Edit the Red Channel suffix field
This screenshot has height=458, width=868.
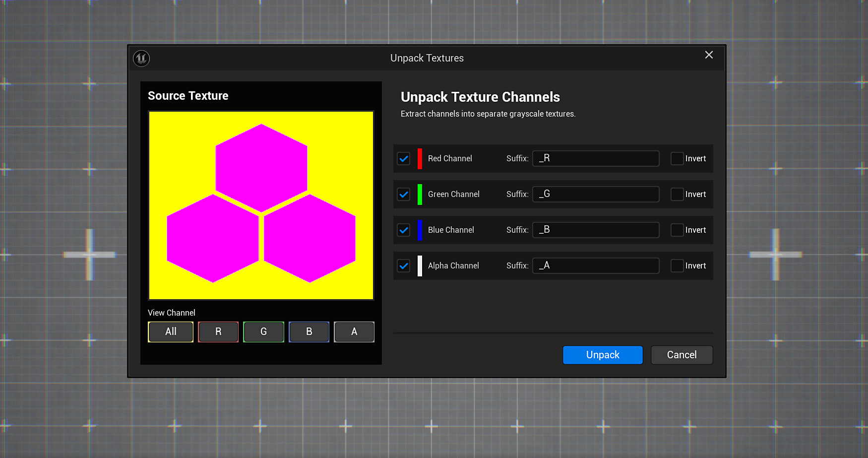point(595,158)
